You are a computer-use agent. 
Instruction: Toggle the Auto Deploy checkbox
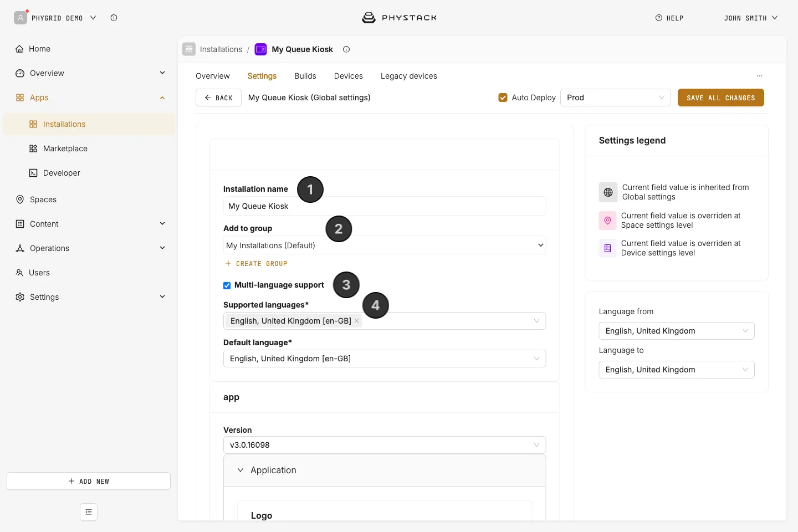click(x=503, y=98)
